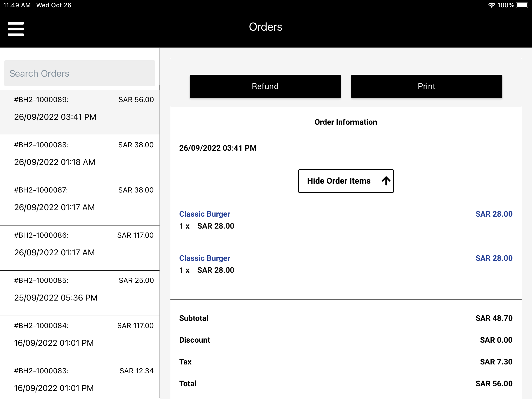The image size is (532, 399).
Task: Choose order #BH2-1000084
Action: [x=80, y=338]
